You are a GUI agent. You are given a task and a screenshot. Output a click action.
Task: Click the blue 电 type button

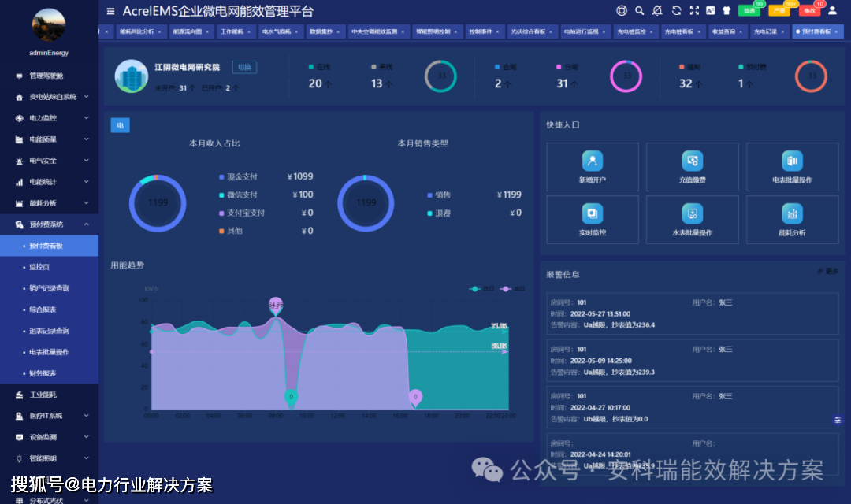tap(120, 125)
